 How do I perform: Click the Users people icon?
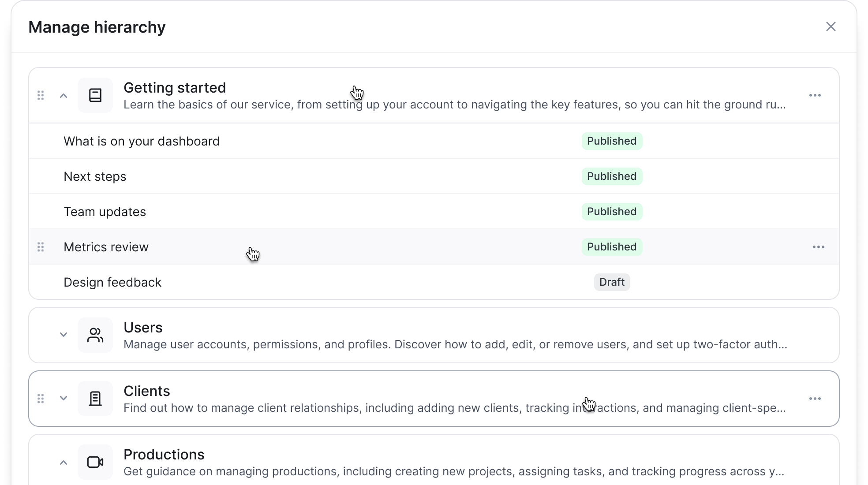[x=95, y=335]
